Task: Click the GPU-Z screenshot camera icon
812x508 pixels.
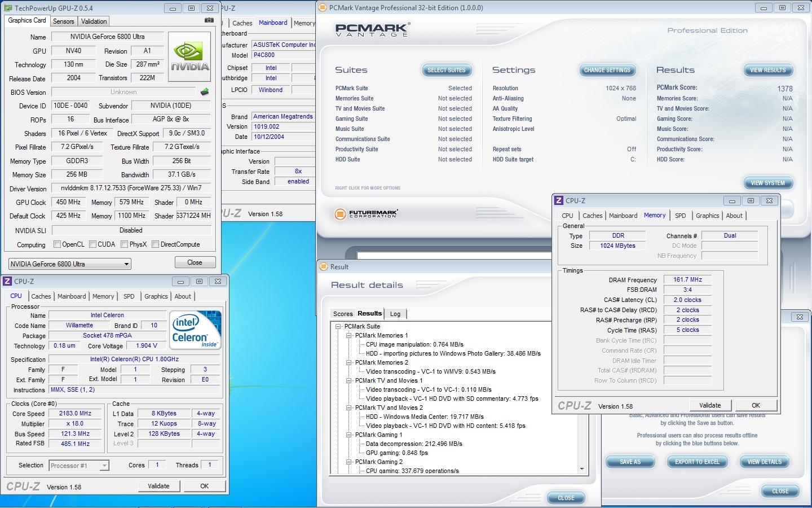Action: (x=209, y=20)
